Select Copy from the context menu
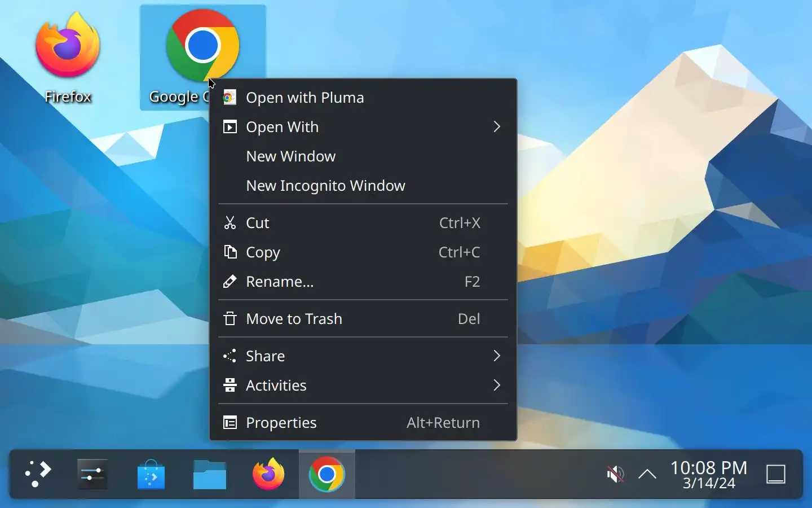812x508 pixels. pos(363,252)
